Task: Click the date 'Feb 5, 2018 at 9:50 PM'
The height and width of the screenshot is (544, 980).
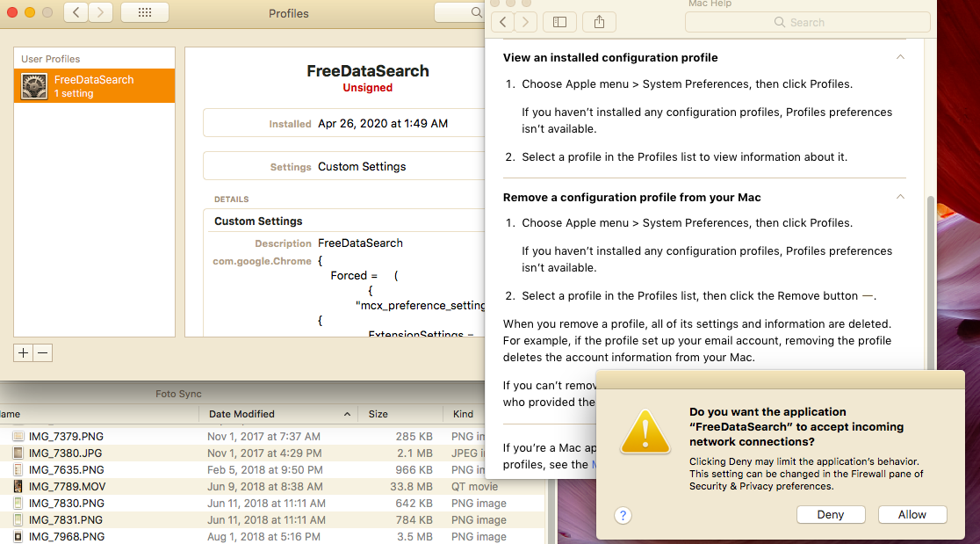Action: coord(265,469)
